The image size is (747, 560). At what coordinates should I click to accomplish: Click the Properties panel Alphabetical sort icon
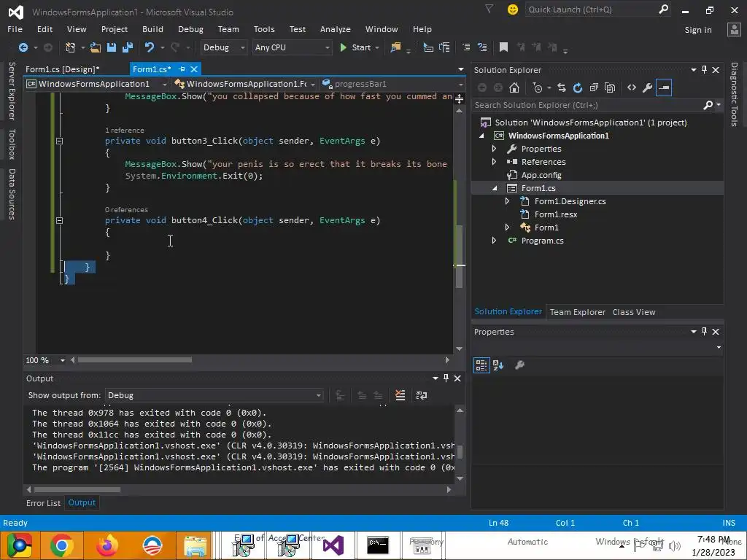coord(498,365)
